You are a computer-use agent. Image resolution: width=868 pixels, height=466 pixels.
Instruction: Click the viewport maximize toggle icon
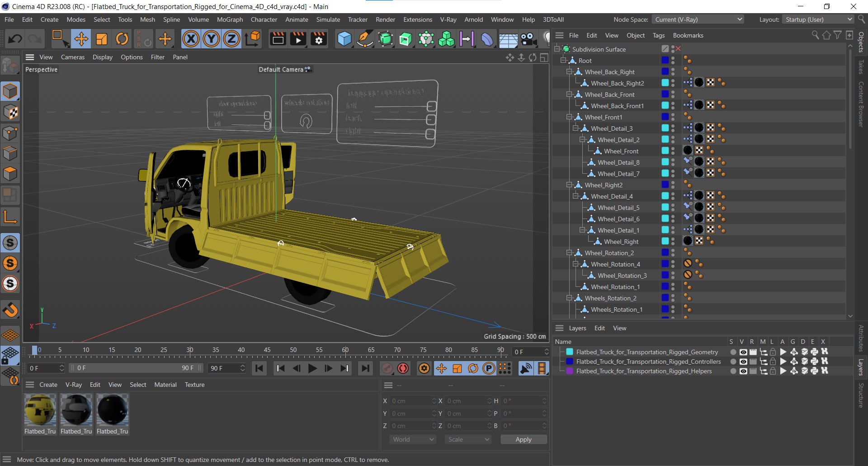click(544, 57)
